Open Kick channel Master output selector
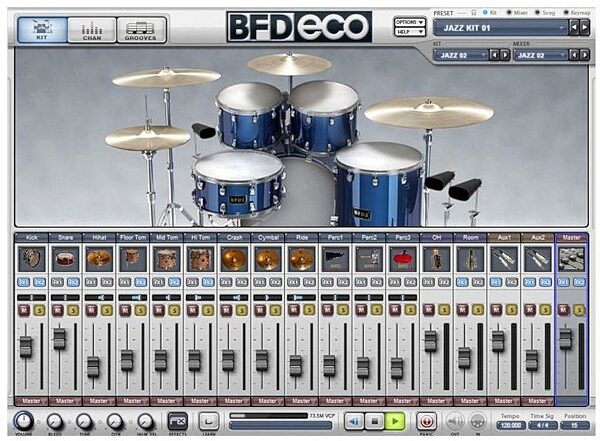The height and width of the screenshot is (441, 600). [x=31, y=401]
